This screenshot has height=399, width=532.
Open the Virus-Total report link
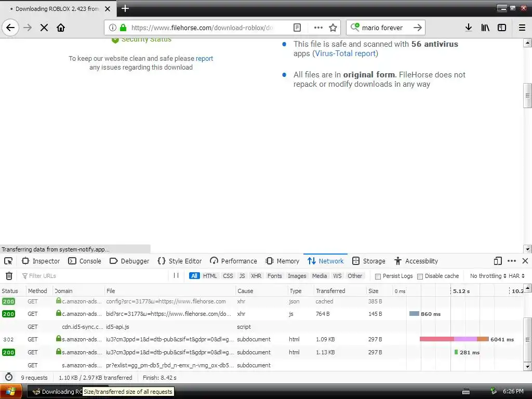(x=345, y=54)
